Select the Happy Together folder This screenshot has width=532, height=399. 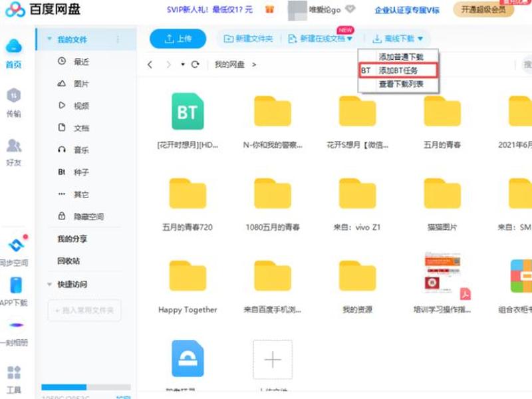188,276
